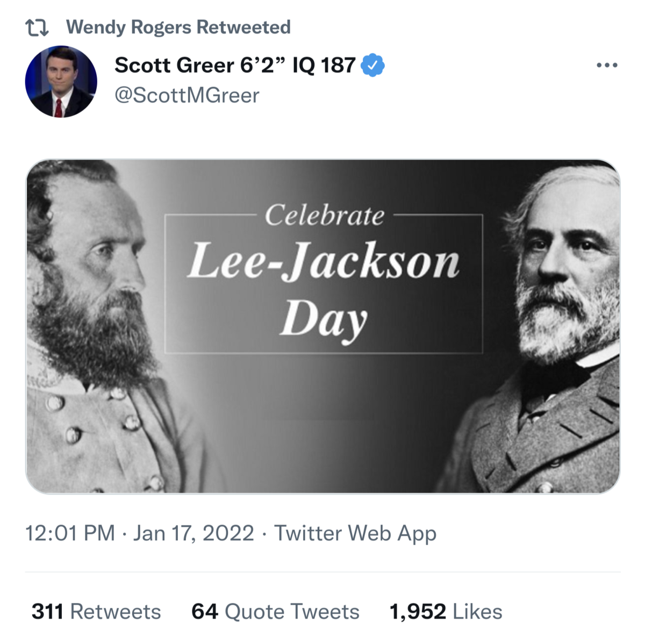The image size is (645, 644).
Task: Open the 12:01 PM timestamp link
Action: pyautogui.click(x=70, y=533)
